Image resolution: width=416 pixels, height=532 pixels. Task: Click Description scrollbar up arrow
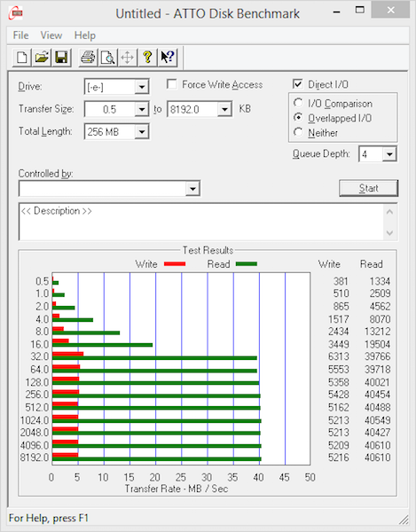coord(389,213)
